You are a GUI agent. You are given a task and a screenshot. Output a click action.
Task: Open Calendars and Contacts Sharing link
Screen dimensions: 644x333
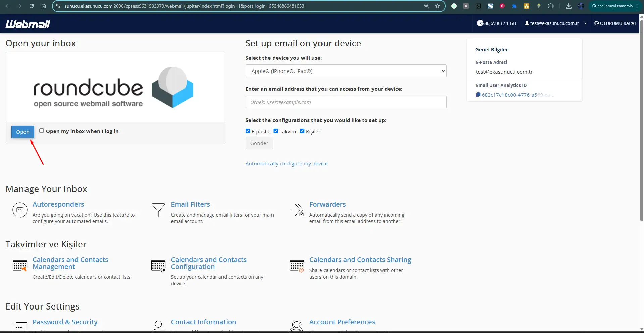point(360,260)
